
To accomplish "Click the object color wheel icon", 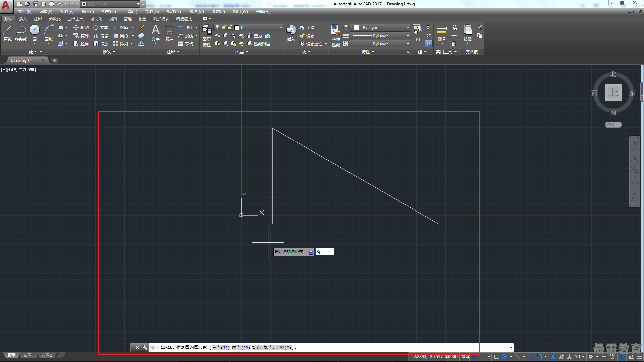I will coord(346,27).
